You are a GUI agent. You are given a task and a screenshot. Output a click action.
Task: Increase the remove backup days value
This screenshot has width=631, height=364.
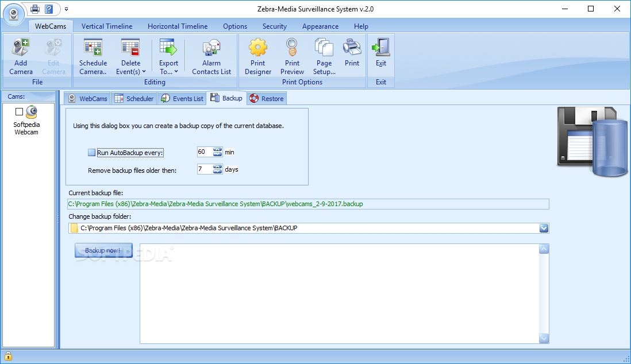tap(217, 166)
